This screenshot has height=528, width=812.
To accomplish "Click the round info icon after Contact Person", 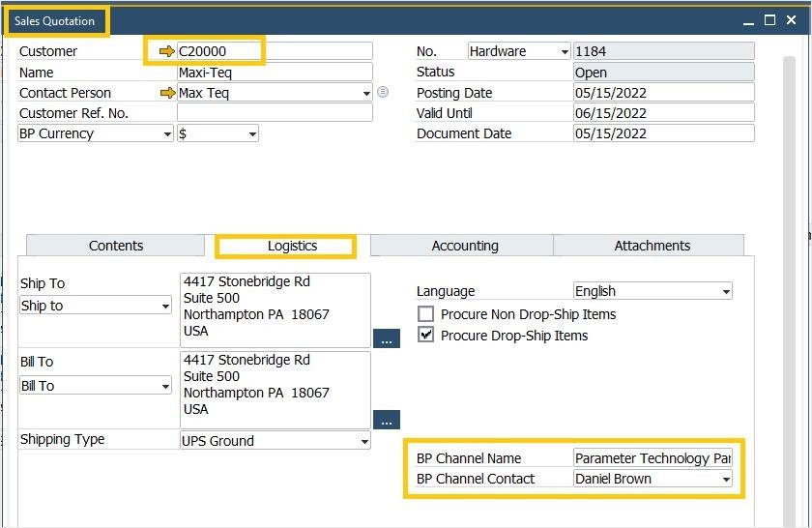I will (383, 93).
